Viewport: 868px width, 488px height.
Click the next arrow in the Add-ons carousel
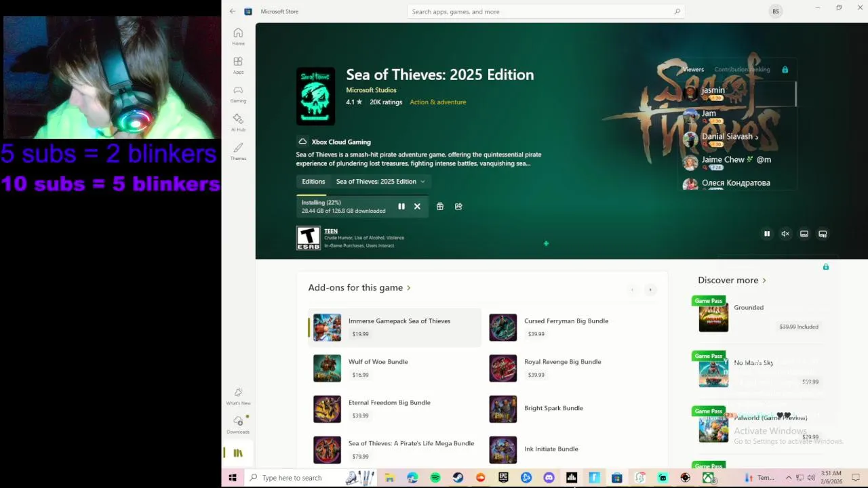pyautogui.click(x=650, y=290)
